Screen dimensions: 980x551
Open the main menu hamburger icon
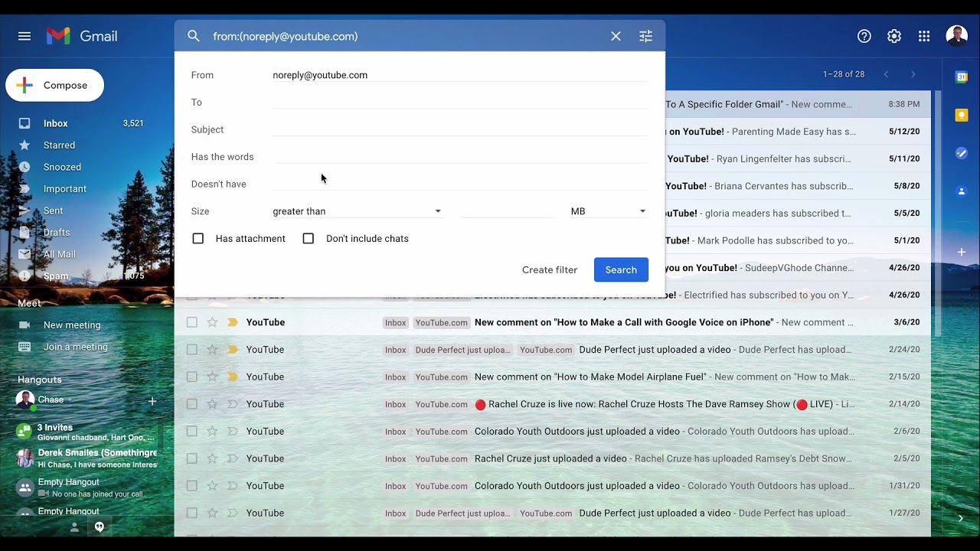coord(24,36)
